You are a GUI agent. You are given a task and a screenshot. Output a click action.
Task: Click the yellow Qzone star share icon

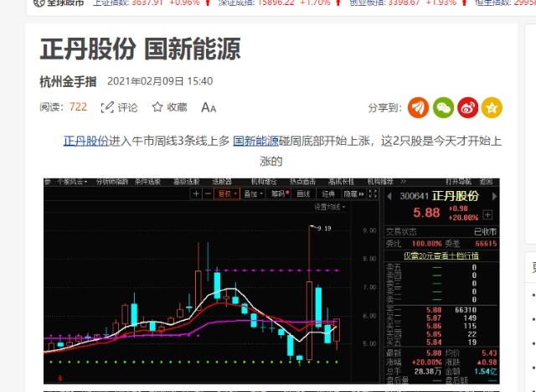click(x=492, y=107)
